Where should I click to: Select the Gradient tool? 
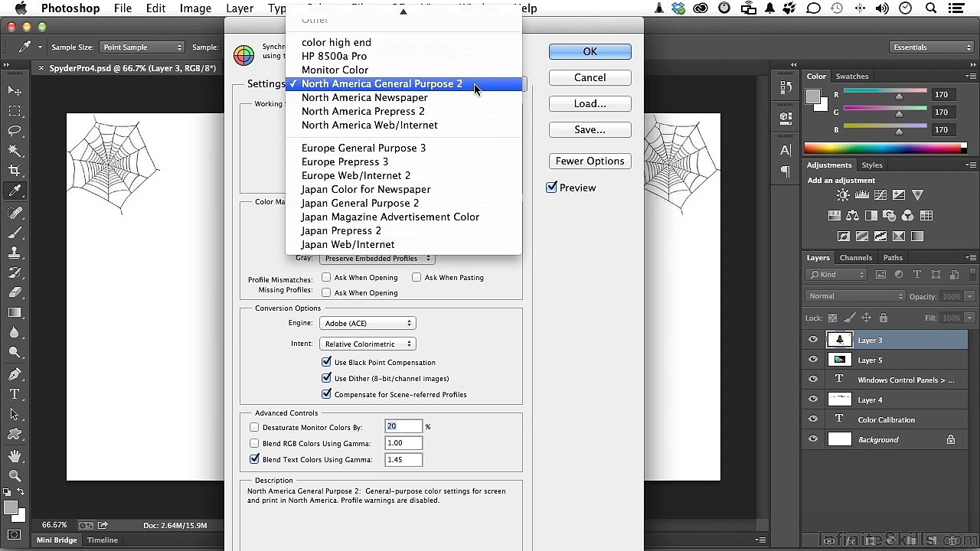(15, 312)
